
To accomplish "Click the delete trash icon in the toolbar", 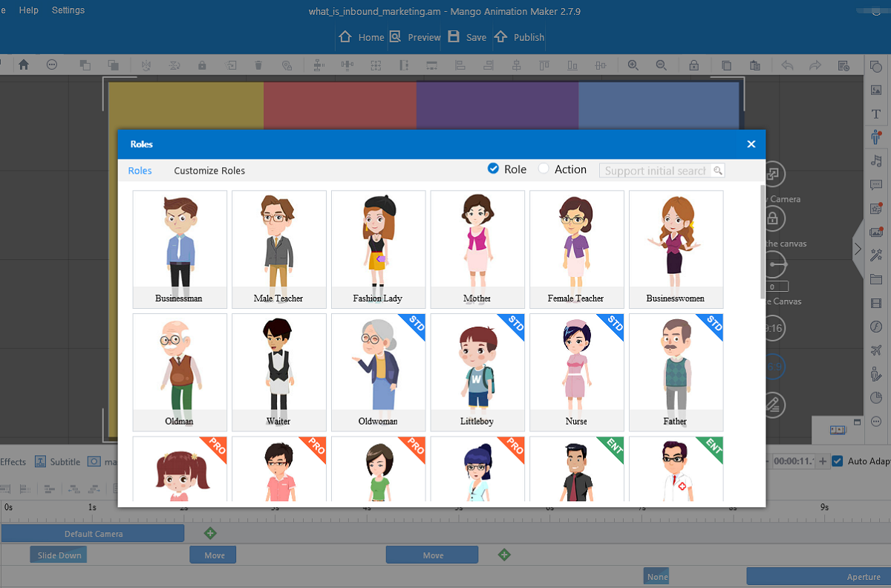I will point(258,65).
